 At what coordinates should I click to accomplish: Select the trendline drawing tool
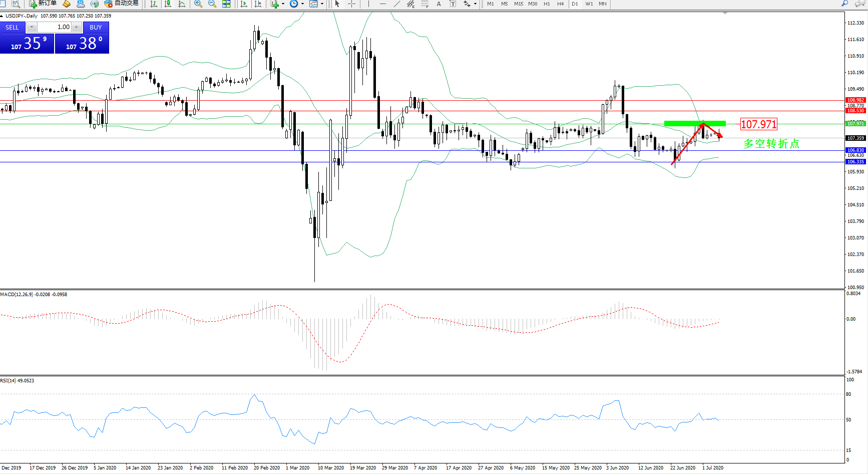[x=397, y=4]
